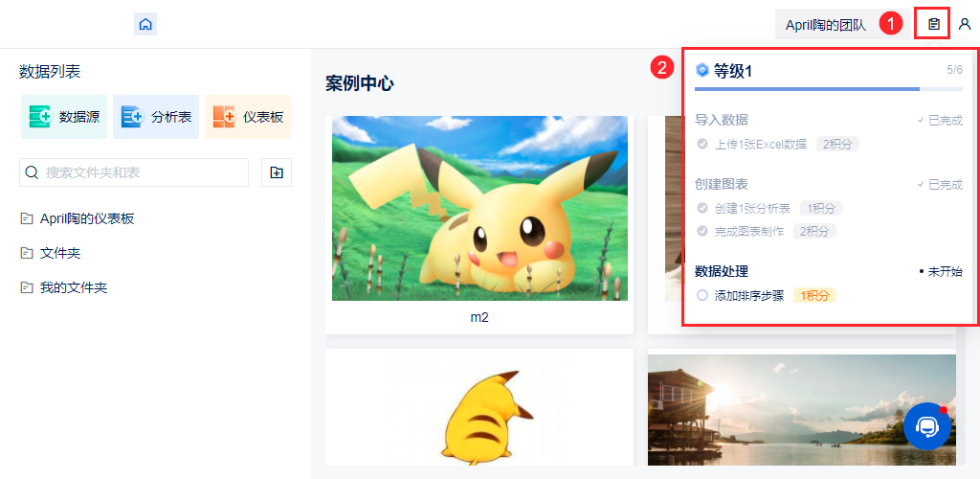This screenshot has width=980, height=479.
Task: Select the 导入数据 task group
Action: (x=722, y=120)
